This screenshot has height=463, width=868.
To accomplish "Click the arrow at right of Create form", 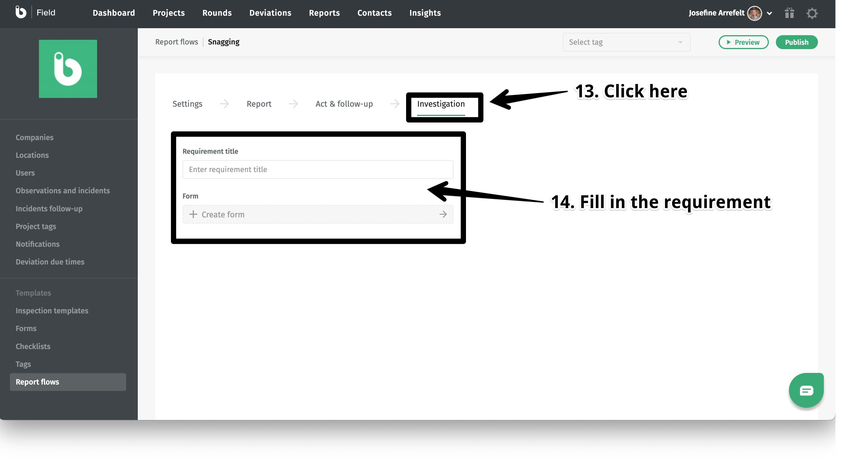I will (x=443, y=214).
